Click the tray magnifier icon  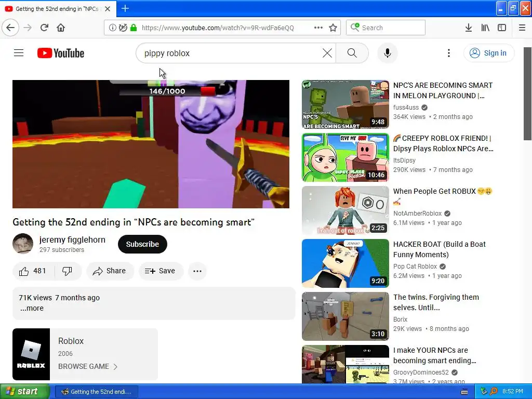[x=494, y=391]
